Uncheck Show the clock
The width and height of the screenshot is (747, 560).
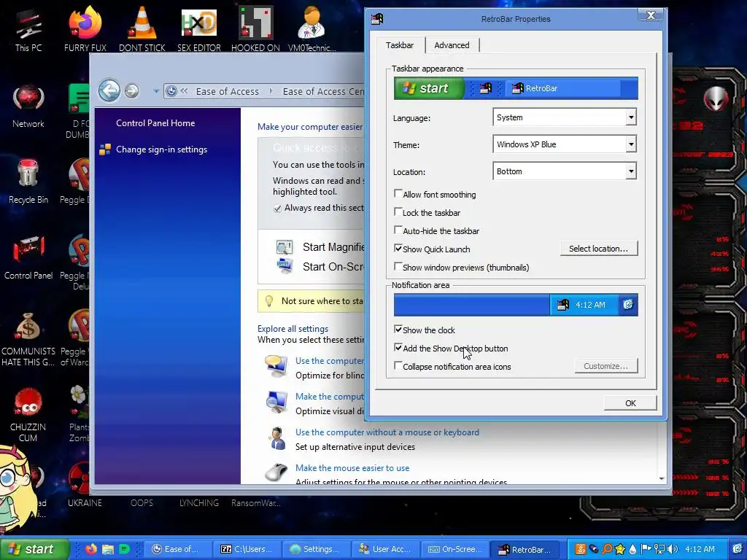point(398,329)
